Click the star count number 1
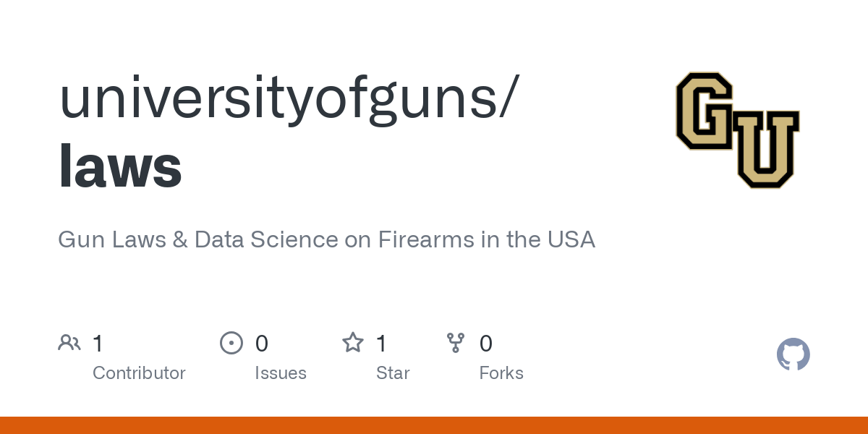This screenshot has height=434, width=868. tap(381, 344)
